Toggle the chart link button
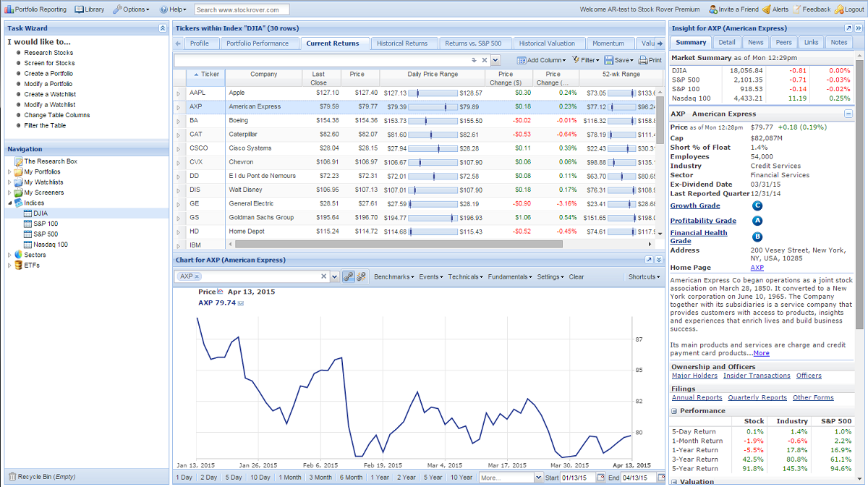This screenshot has height=487, width=868. point(348,276)
